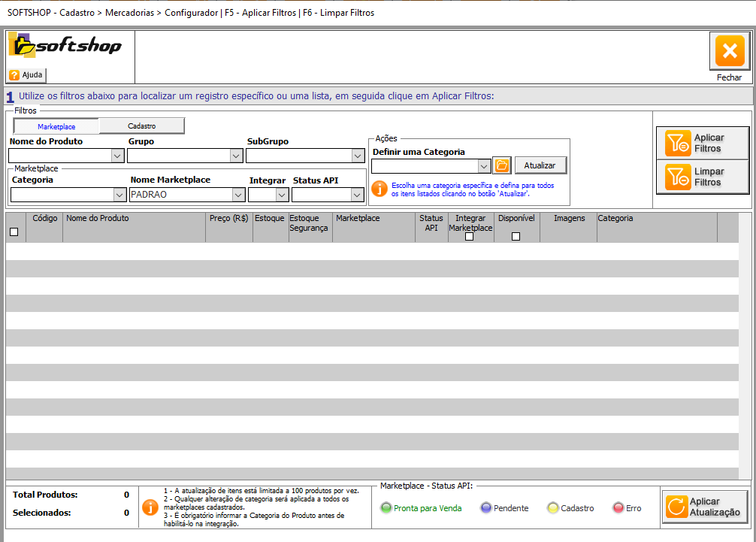Click the green Pronta para Venda indicator
The height and width of the screenshot is (542, 756).
(386, 508)
